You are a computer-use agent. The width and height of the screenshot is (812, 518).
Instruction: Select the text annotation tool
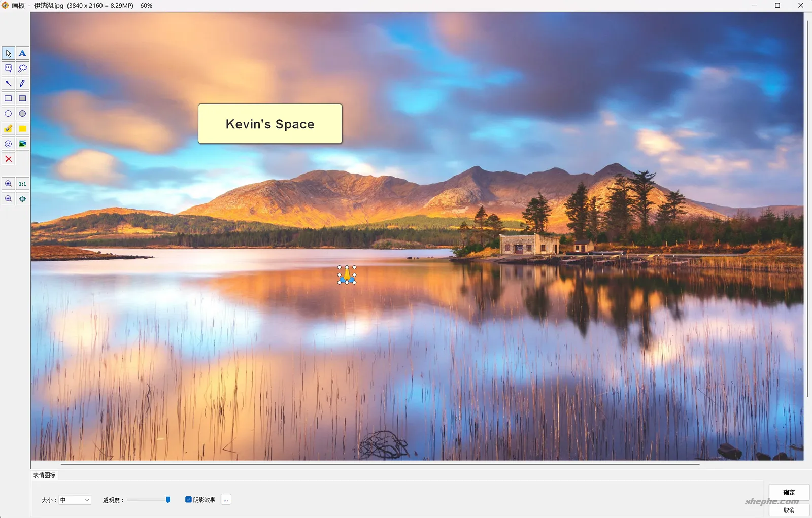tap(22, 53)
